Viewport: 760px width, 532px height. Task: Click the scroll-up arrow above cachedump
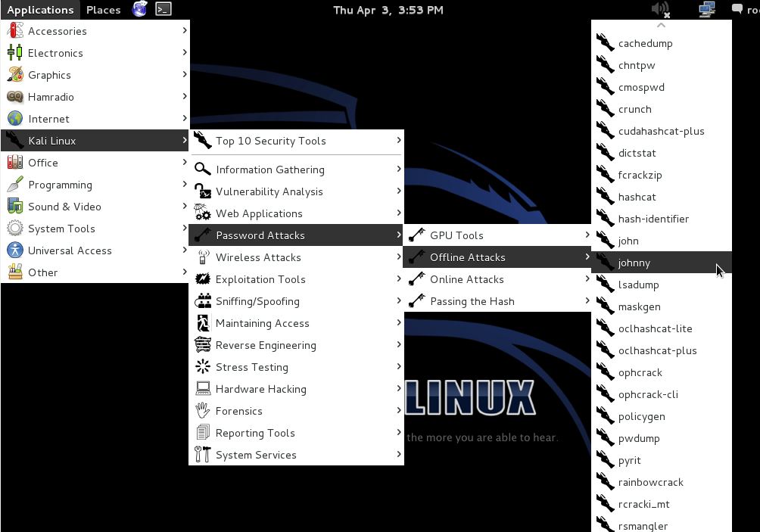coord(661,25)
